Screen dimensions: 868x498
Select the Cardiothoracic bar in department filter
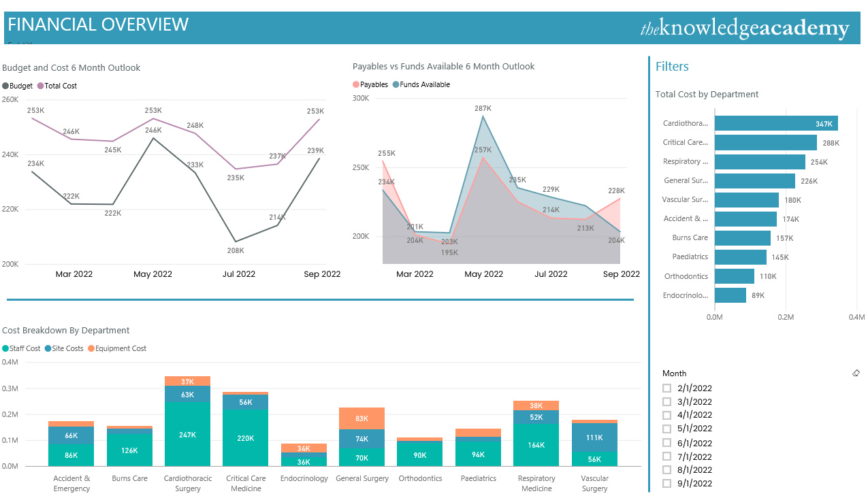[x=776, y=123]
